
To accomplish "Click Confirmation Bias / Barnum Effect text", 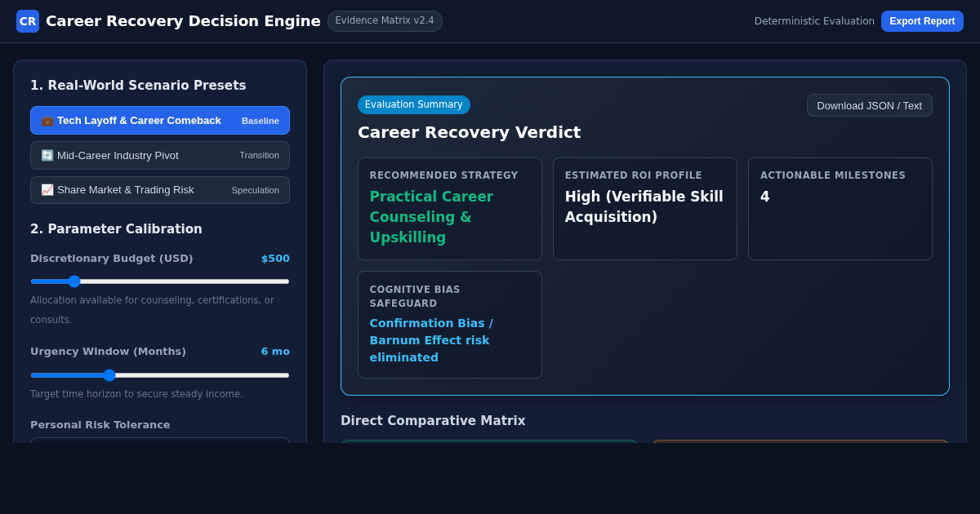I will pyautogui.click(x=431, y=340).
